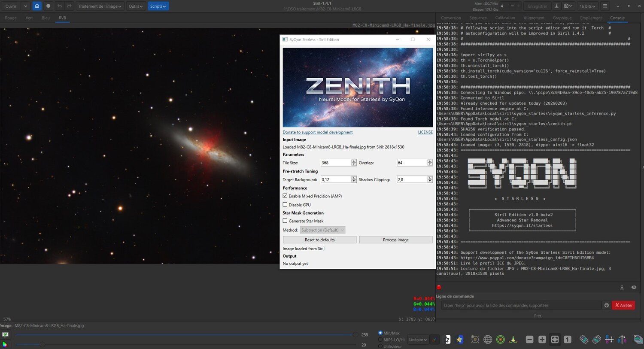The height and width of the screenshot is (349, 644).
Task: Redo action with the forward arrow icon
Action: [69, 6]
